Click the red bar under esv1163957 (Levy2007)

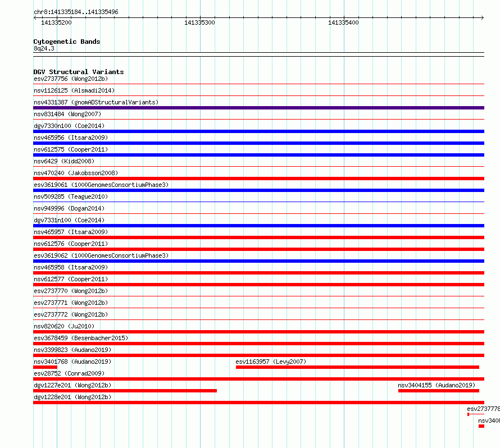(357, 367)
